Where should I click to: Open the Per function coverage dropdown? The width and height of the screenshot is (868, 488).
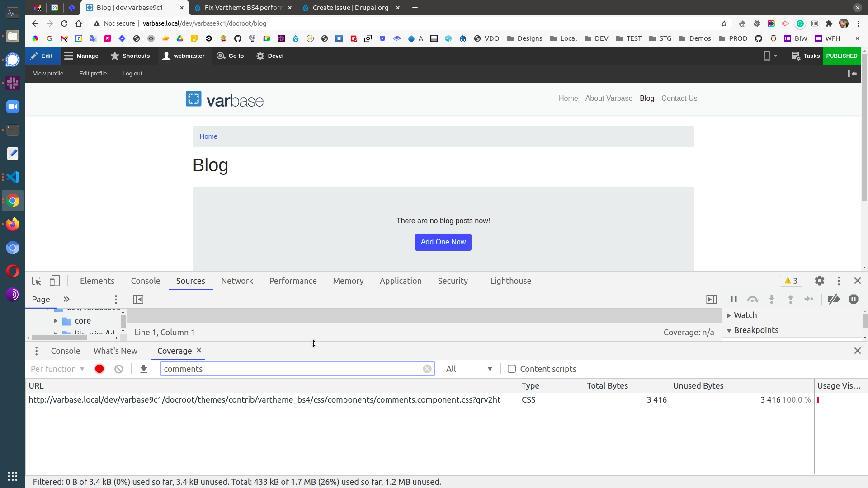click(57, 369)
